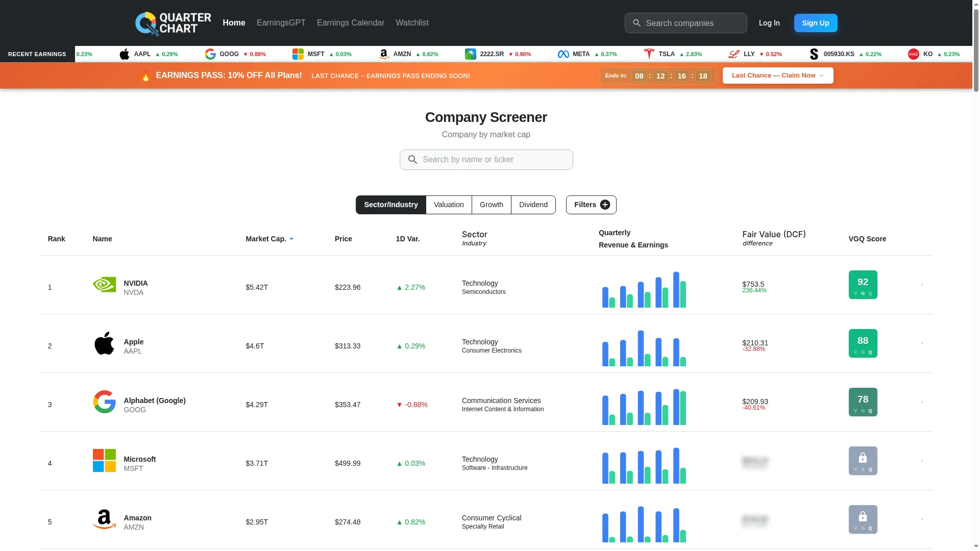Click Apple's quarterly revenue bar chart
980x551 pixels.
pyautogui.click(x=644, y=348)
